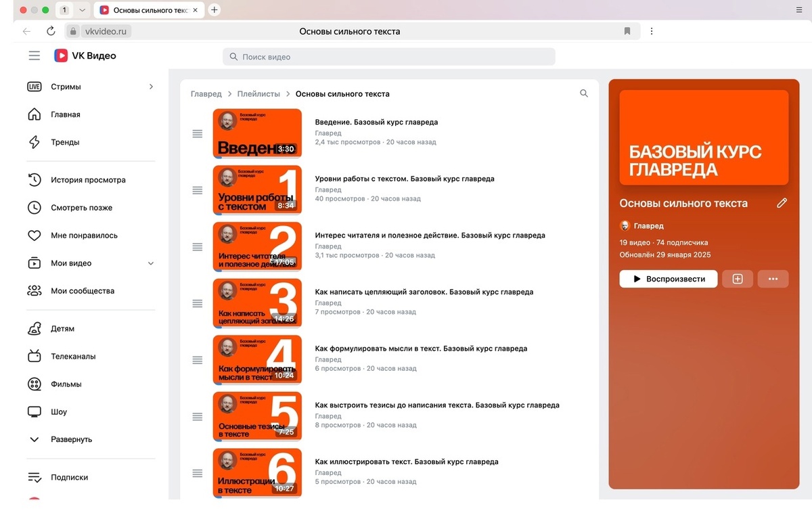Image resolution: width=812 pixels, height=515 pixels.
Task: Open browser hamburger menu top right
Action: click(798, 10)
